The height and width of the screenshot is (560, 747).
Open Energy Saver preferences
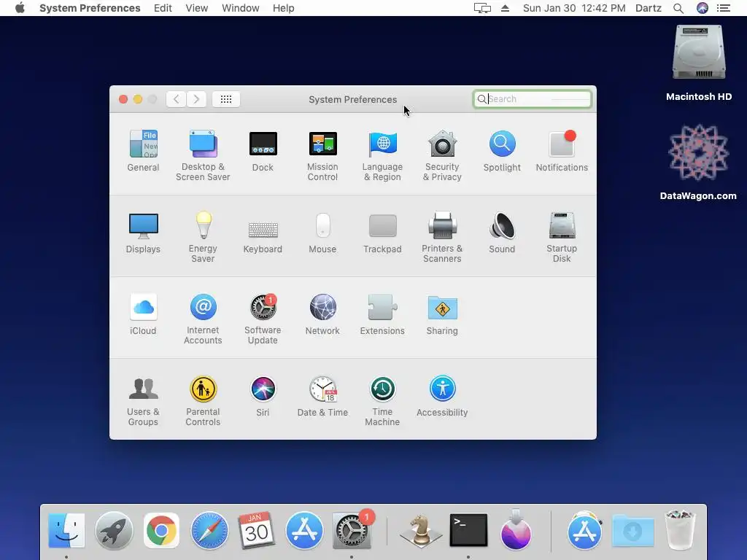pos(203,237)
